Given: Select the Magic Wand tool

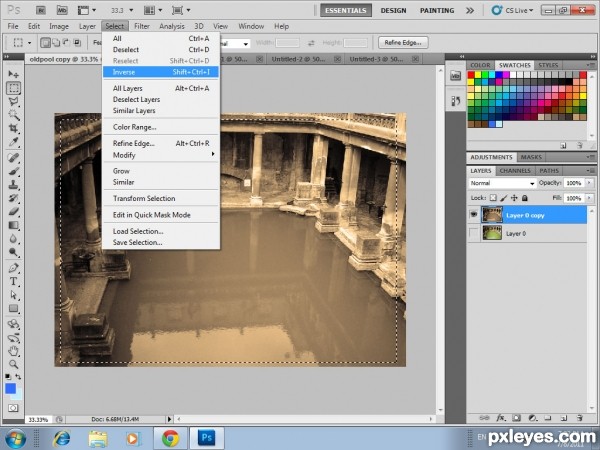Looking at the screenshot, I should [13, 115].
